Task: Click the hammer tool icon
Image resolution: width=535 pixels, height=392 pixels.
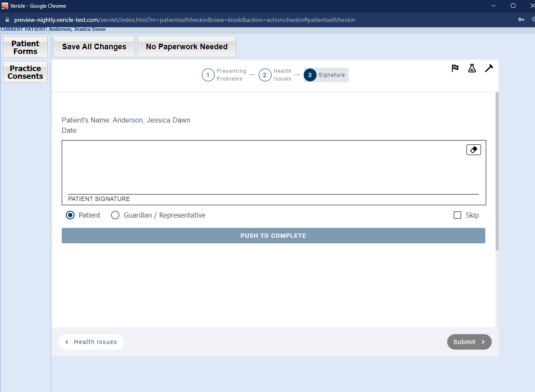Action: click(x=489, y=68)
